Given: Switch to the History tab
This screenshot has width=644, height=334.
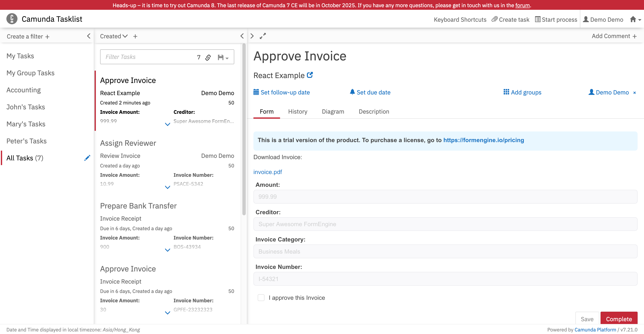Looking at the screenshot, I should coord(298,112).
